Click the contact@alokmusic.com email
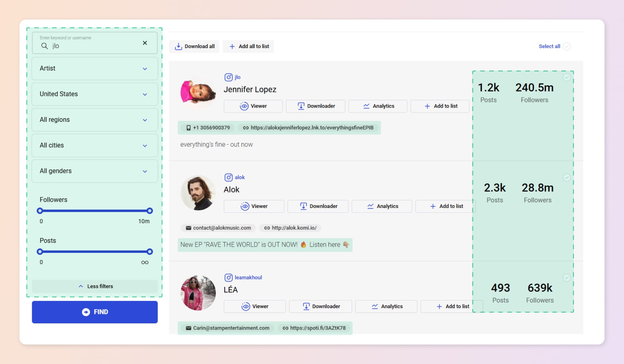The height and width of the screenshot is (364, 624). [218, 228]
